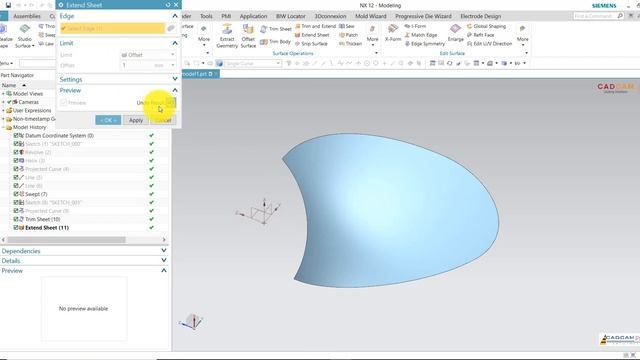The width and height of the screenshot is (640, 360).
Task: Open the Tools ribbon tab
Action: [206, 16]
